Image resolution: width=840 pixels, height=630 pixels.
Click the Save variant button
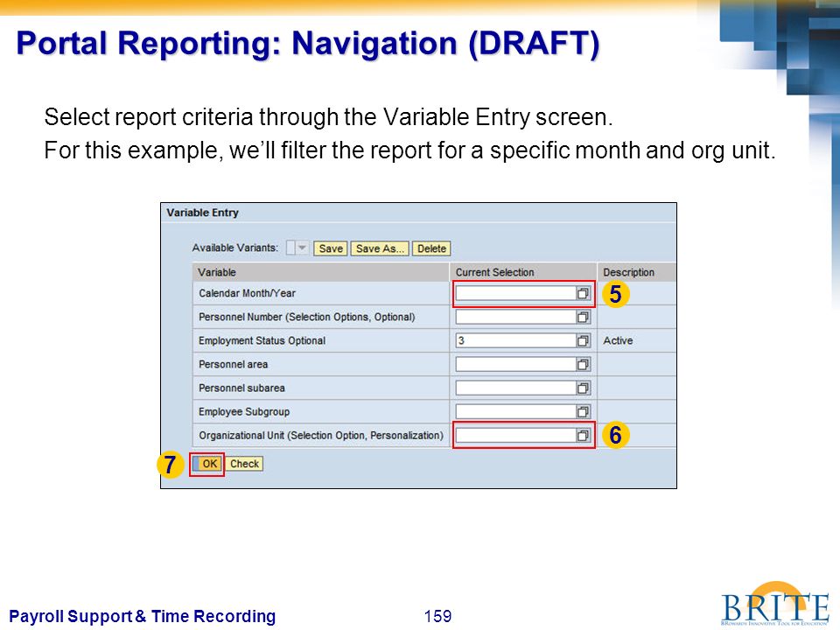click(331, 248)
